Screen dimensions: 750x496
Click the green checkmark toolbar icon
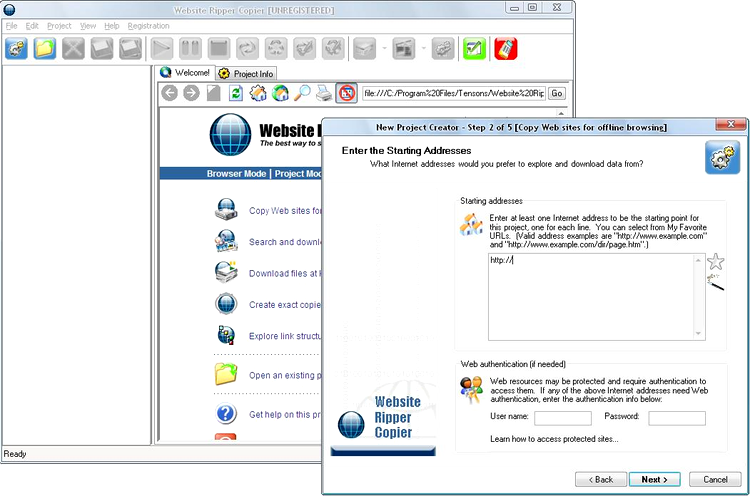(x=474, y=48)
